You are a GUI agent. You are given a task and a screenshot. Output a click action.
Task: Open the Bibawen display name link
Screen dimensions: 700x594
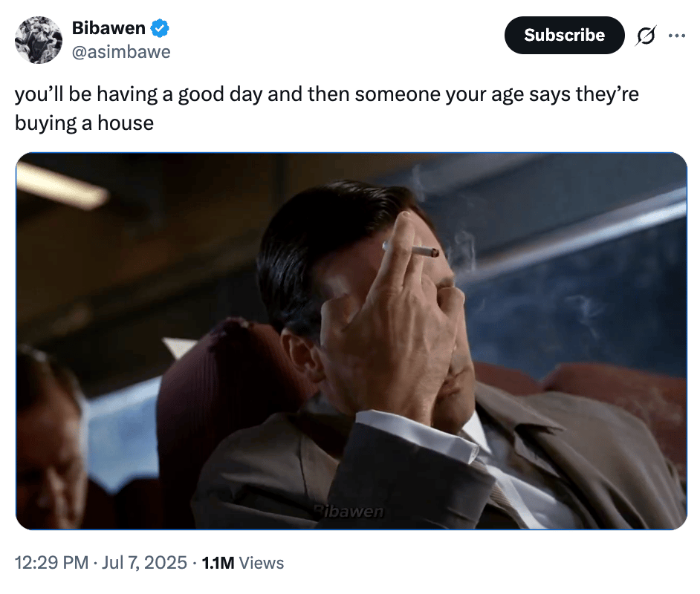[x=108, y=28]
